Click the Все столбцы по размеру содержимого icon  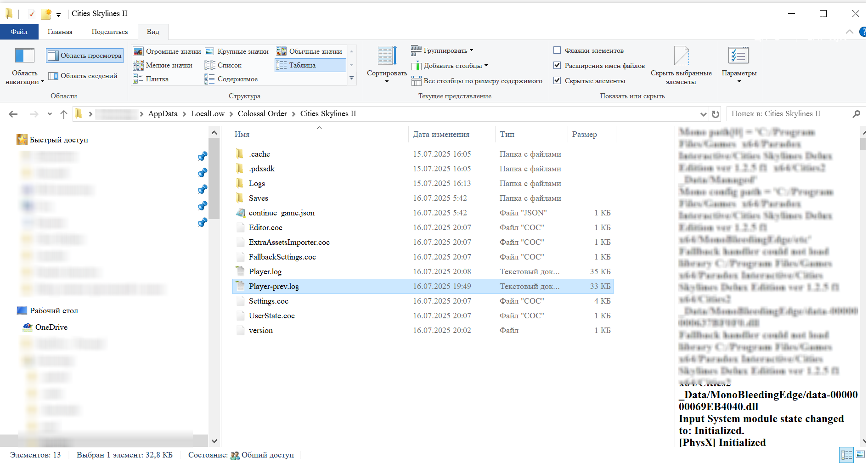pos(417,81)
